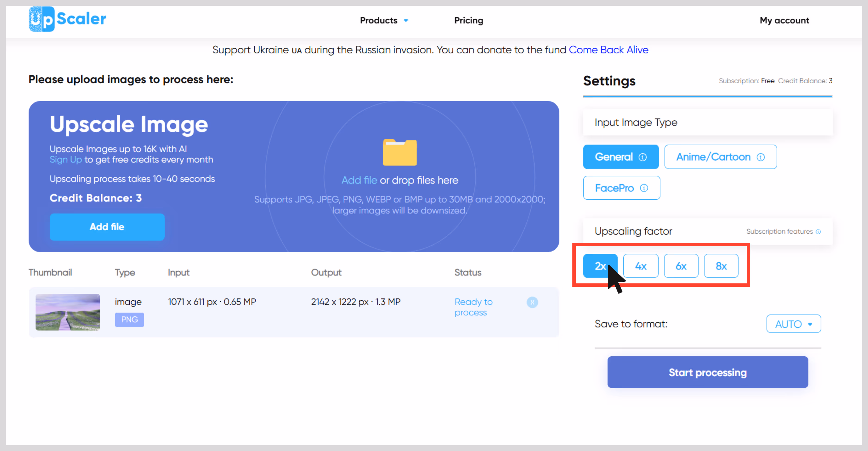Click the Start processing button

[708, 372]
